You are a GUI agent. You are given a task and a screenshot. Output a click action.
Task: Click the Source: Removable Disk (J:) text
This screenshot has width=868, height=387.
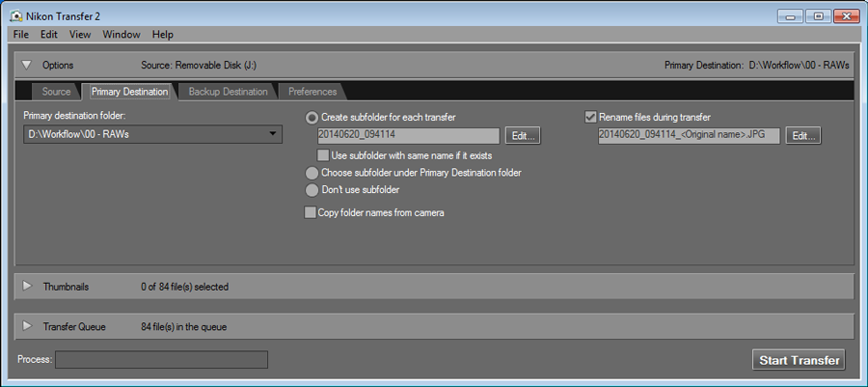pyautogui.click(x=199, y=66)
